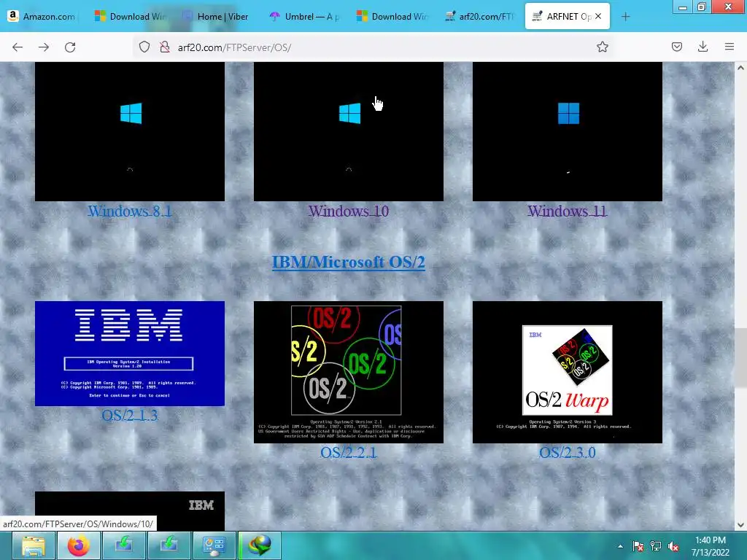
Task: Click the OS/2 Warp boot thumbnail
Action: pyautogui.click(x=567, y=372)
